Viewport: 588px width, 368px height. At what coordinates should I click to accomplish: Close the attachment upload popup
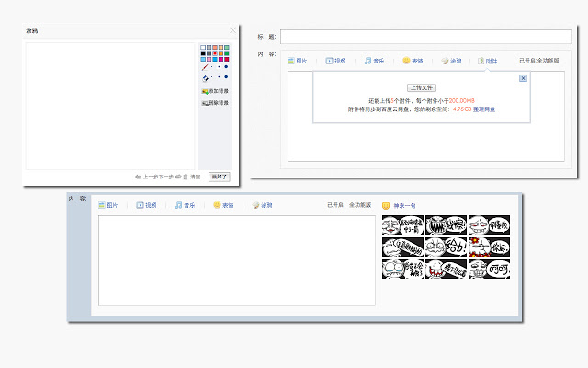523,78
